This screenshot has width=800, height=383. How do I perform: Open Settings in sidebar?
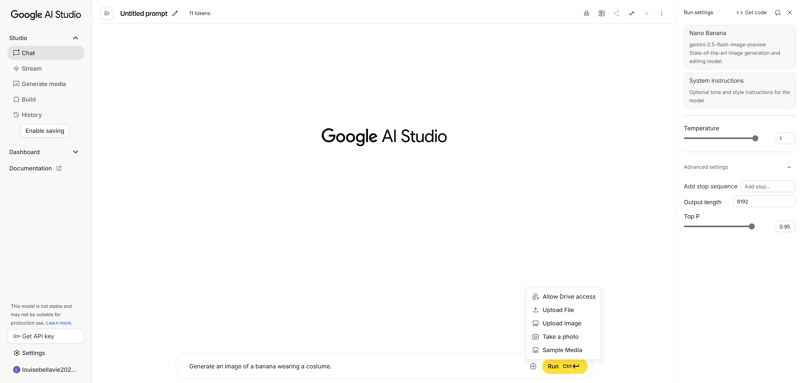pyautogui.click(x=46, y=353)
